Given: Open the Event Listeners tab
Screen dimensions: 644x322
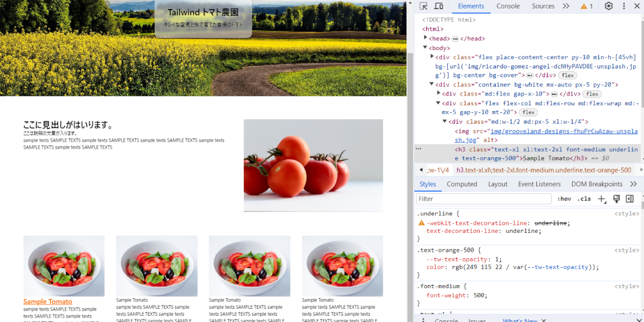Looking at the screenshot, I should coord(539,184).
